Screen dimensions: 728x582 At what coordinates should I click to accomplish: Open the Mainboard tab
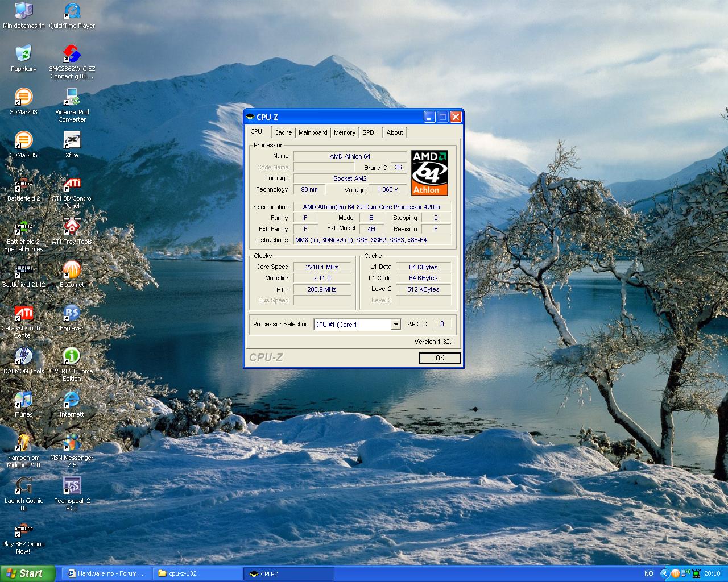pyautogui.click(x=313, y=132)
